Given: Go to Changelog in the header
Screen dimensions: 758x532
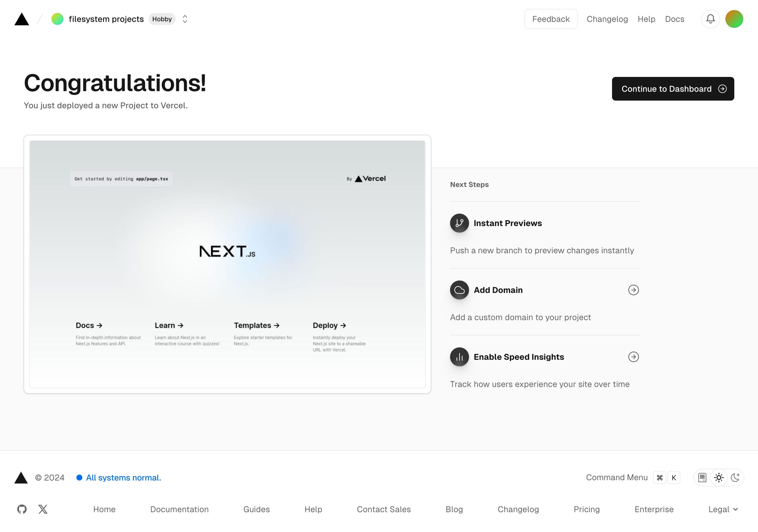Looking at the screenshot, I should (x=607, y=19).
